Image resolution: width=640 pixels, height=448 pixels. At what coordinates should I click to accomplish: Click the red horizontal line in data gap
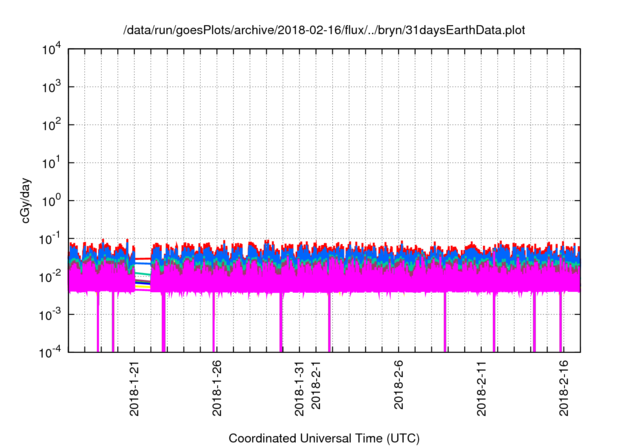click(143, 259)
